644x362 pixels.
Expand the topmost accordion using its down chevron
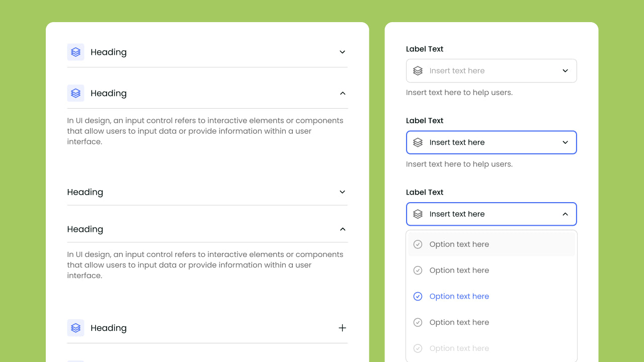pos(342,52)
